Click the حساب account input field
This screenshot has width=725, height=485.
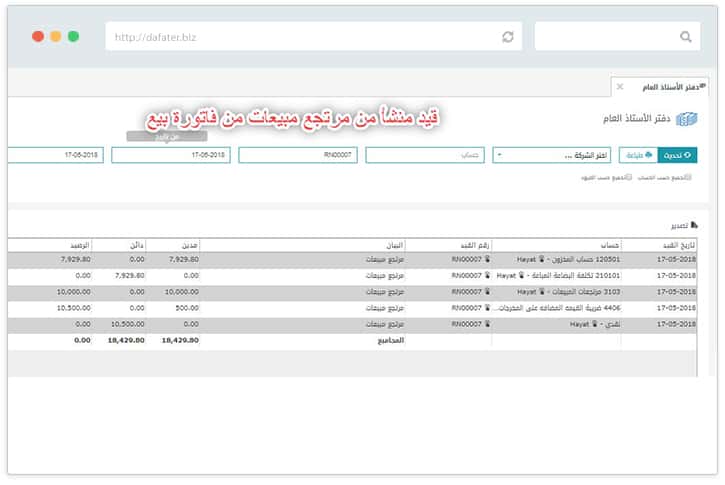[x=425, y=155]
